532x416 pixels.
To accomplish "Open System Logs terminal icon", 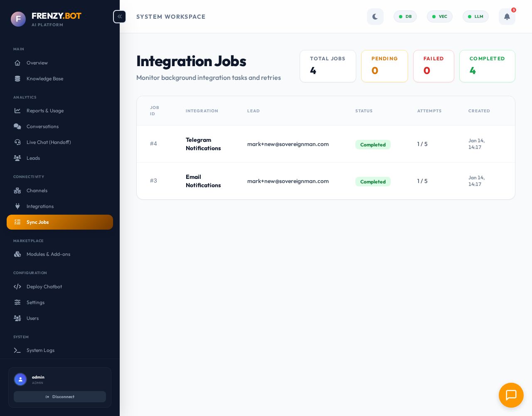I will [17, 350].
